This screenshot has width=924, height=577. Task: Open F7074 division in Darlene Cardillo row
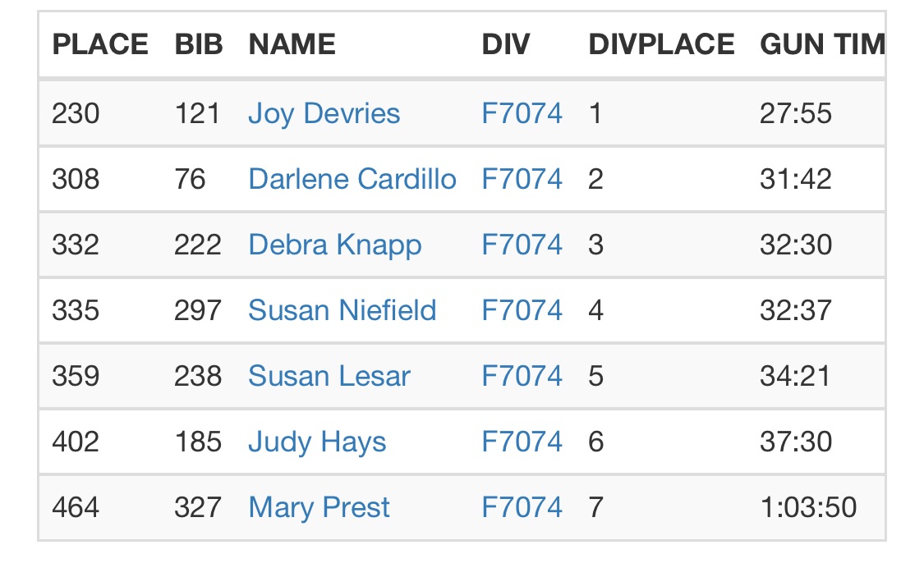tap(522, 179)
